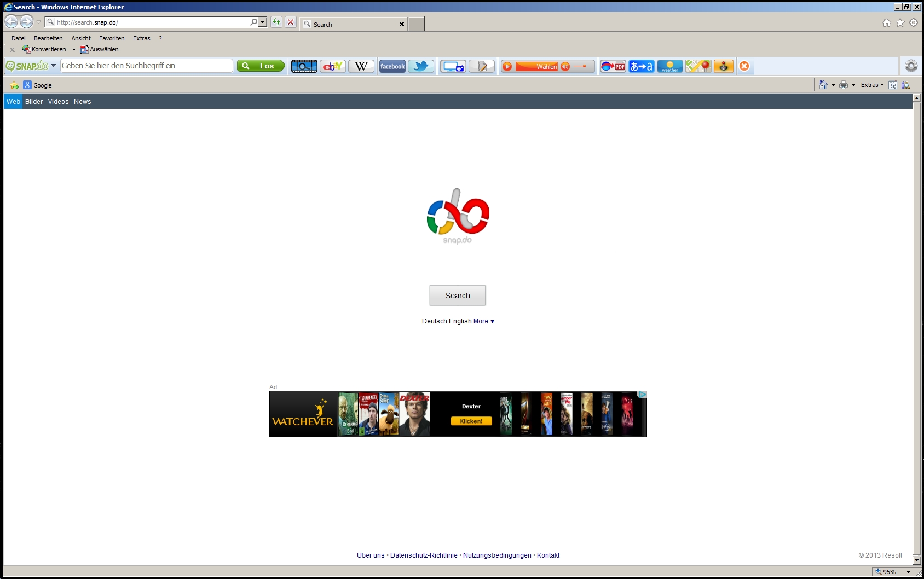The width and height of the screenshot is (924, 579).
Task: Expand the command bar Home dropdown arrow
Action: tap(833, 85)
